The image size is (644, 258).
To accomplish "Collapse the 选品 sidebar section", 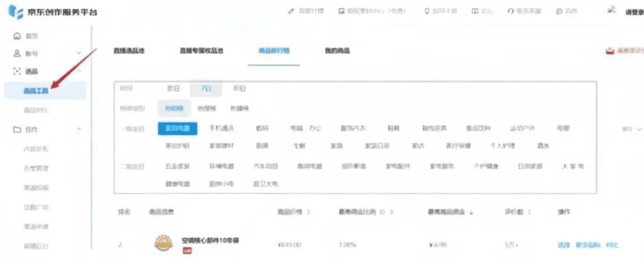I will pyautogui.click(x=79, y=72).
